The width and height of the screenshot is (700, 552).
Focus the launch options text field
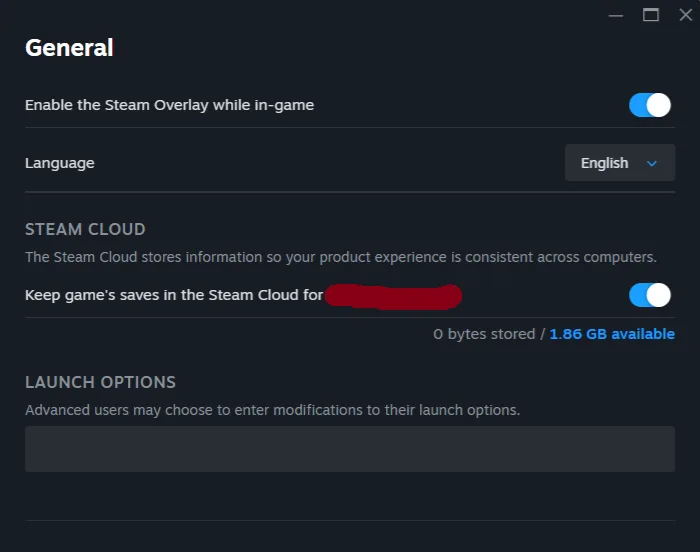[350, 449]
